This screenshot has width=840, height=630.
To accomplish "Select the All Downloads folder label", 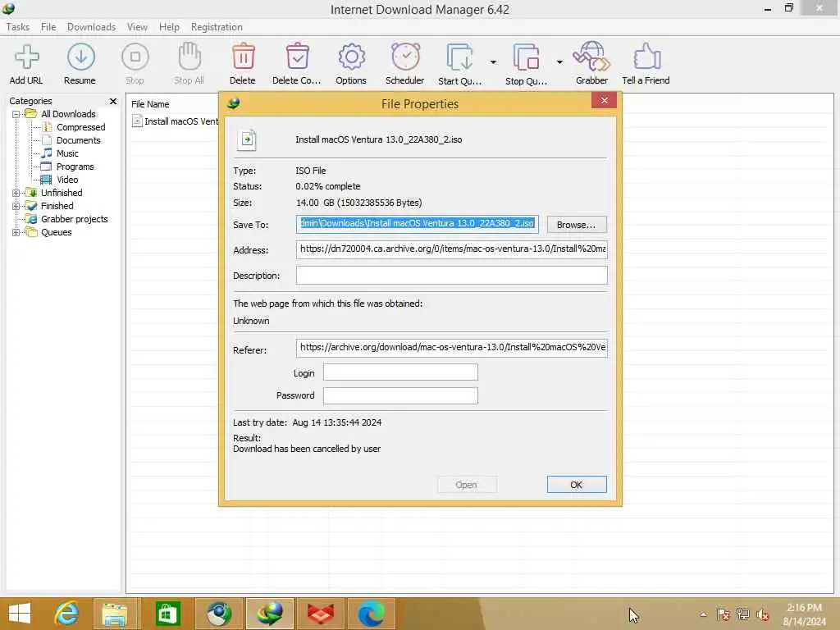I will [68, 114].
